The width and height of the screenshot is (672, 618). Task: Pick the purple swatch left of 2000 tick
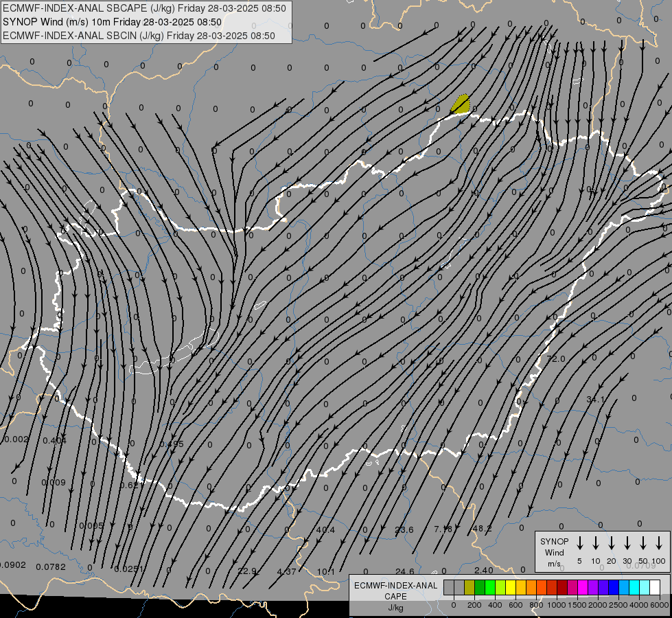click(593, 588)
